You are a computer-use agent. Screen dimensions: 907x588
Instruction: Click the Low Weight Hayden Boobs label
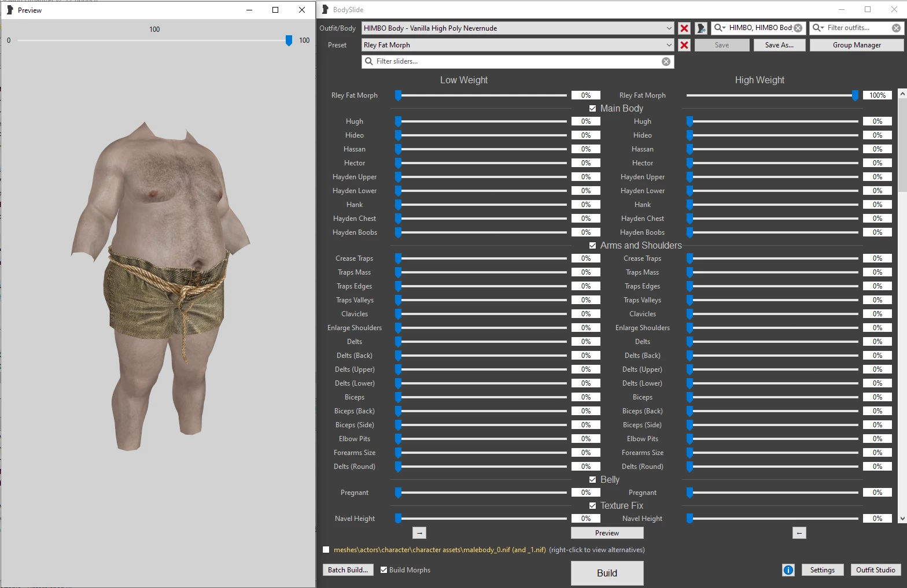point(355,232)
